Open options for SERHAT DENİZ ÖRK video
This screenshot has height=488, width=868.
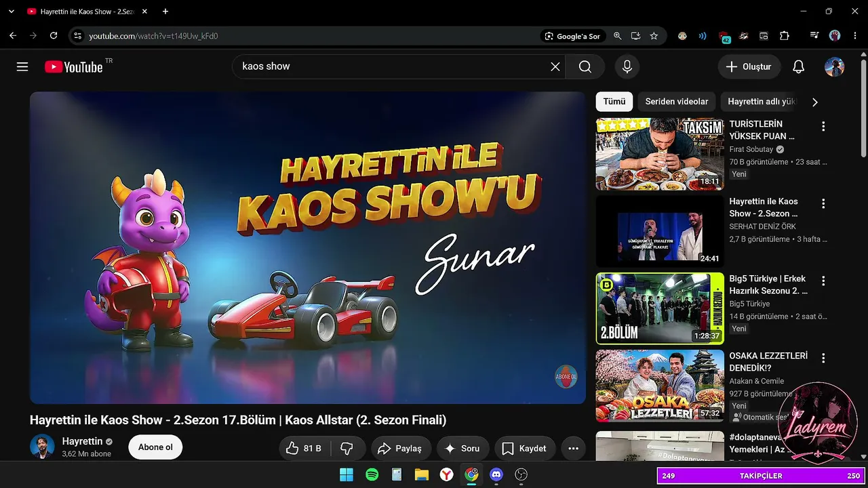click(x=823, y=203)
